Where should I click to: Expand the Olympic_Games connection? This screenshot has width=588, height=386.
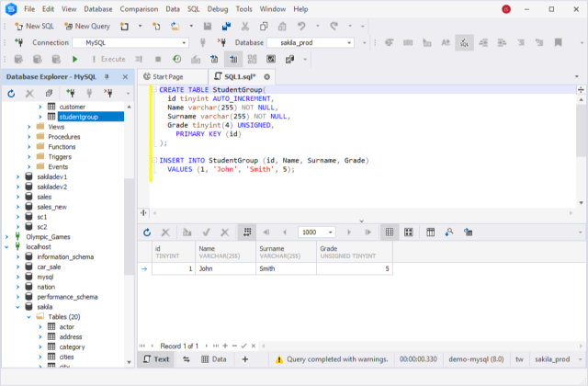[x=6, y=237]
